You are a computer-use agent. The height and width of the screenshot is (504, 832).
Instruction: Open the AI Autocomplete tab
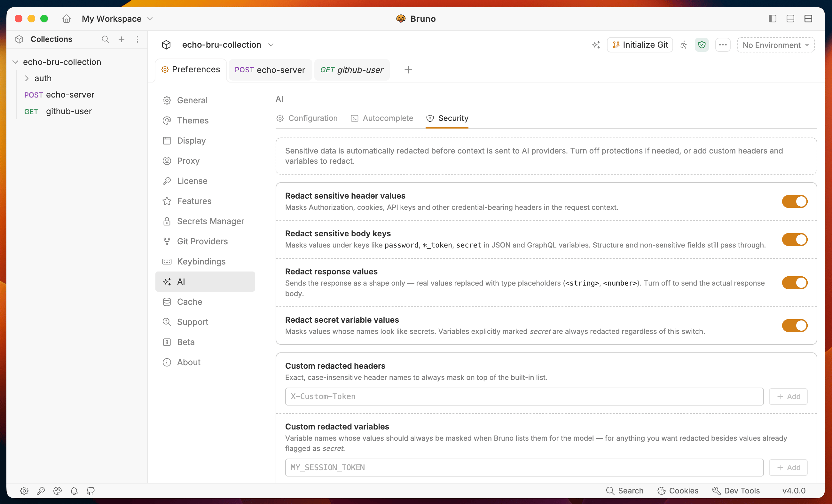tap(382, 118)
